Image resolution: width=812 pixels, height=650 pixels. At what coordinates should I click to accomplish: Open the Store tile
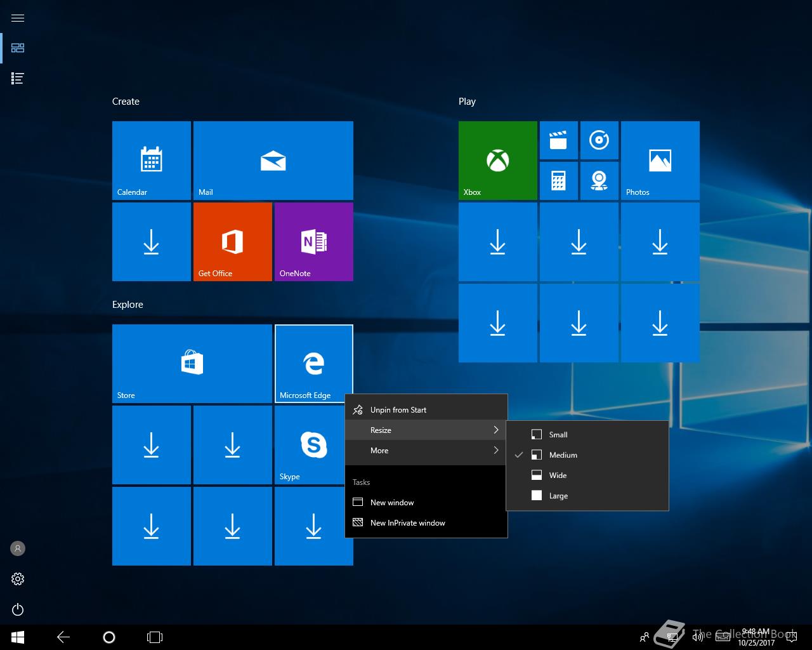192,364
